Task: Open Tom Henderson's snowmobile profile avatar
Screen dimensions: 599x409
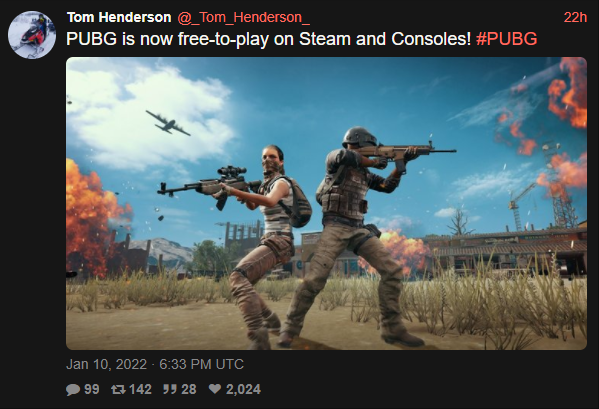Action: (x=32, y=35)
